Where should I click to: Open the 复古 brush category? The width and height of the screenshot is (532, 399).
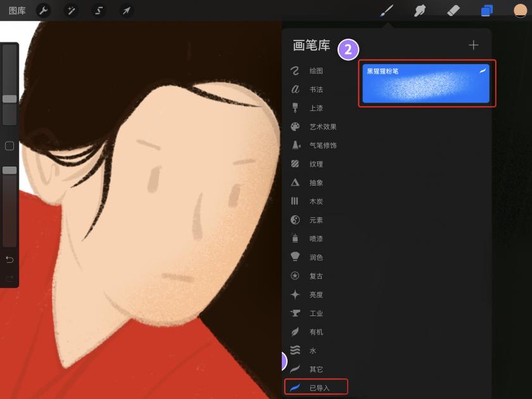[x=316, y=276]
